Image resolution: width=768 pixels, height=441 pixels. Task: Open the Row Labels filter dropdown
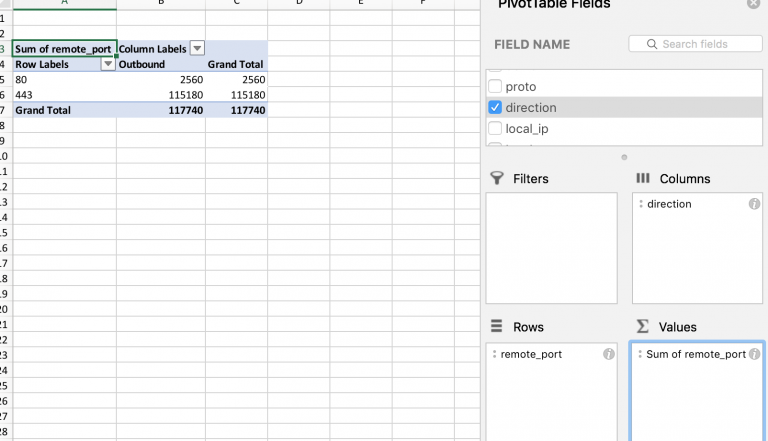pos(107,64)
